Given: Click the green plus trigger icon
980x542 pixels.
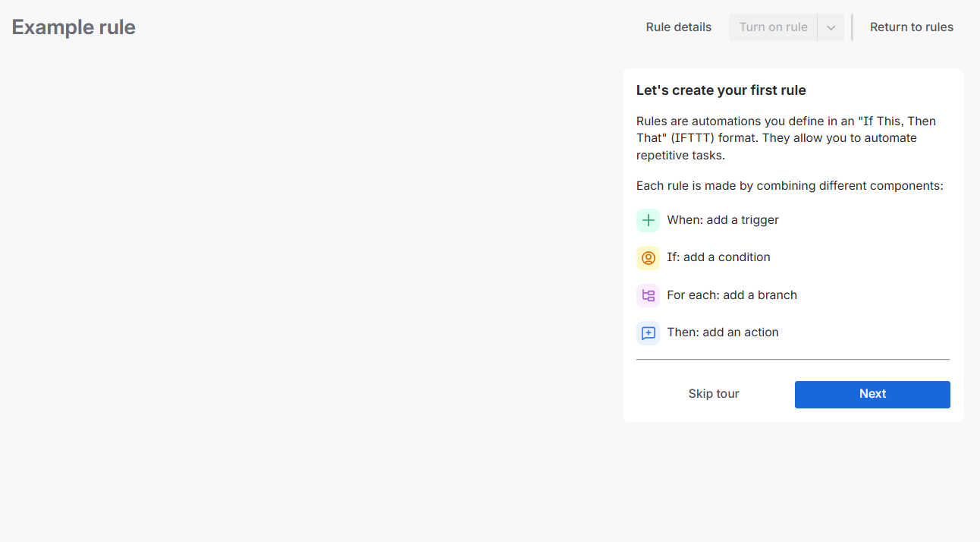Looking at the screenshot, I should tap(648, 220).
